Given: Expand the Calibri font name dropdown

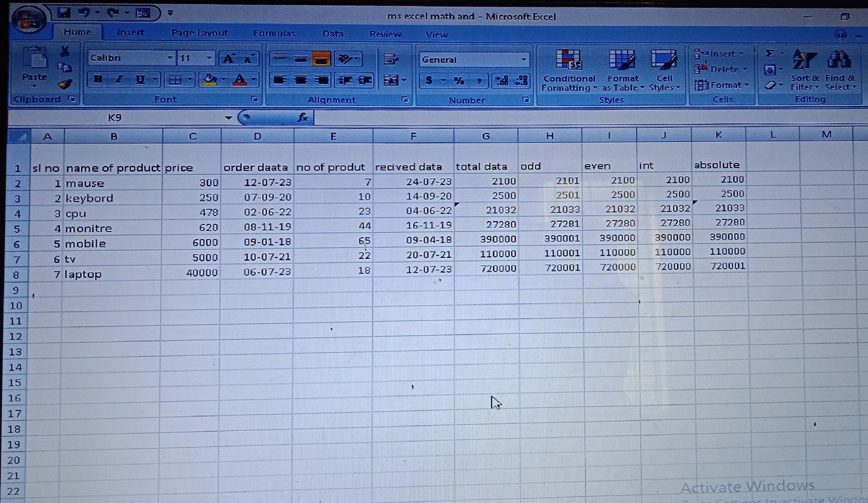Looking at the screenshot, I should pos(169,58).
